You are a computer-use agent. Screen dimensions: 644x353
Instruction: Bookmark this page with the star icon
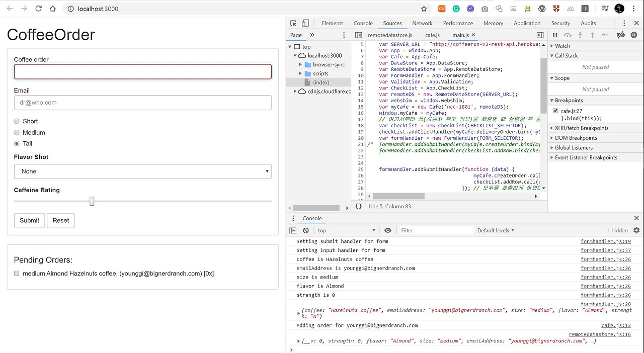pyautogui.click(x=424, y=9)
